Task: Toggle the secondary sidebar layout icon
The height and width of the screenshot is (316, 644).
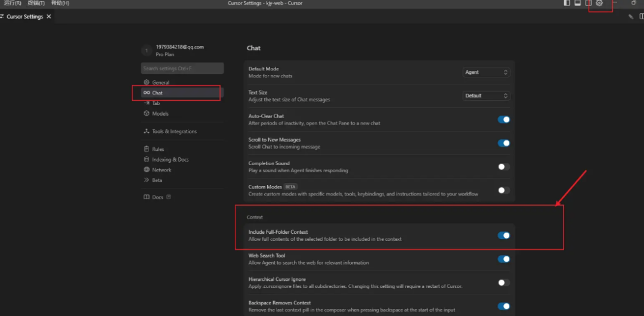Action: (588, 4)
